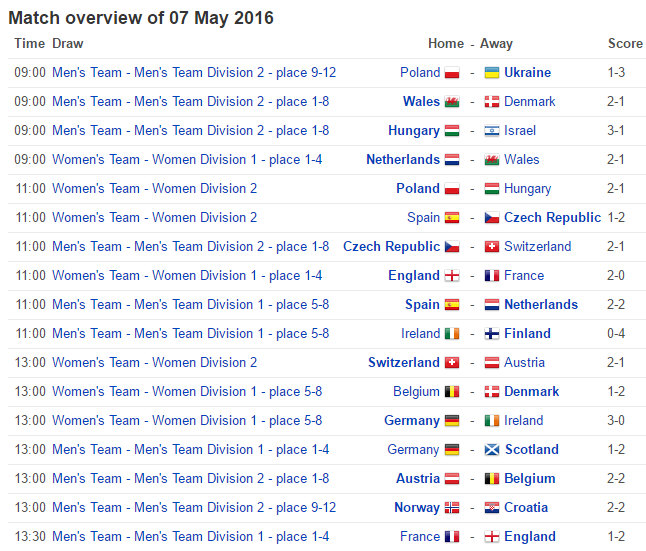
Task: Click the Score column header
Action: point(625,44)
